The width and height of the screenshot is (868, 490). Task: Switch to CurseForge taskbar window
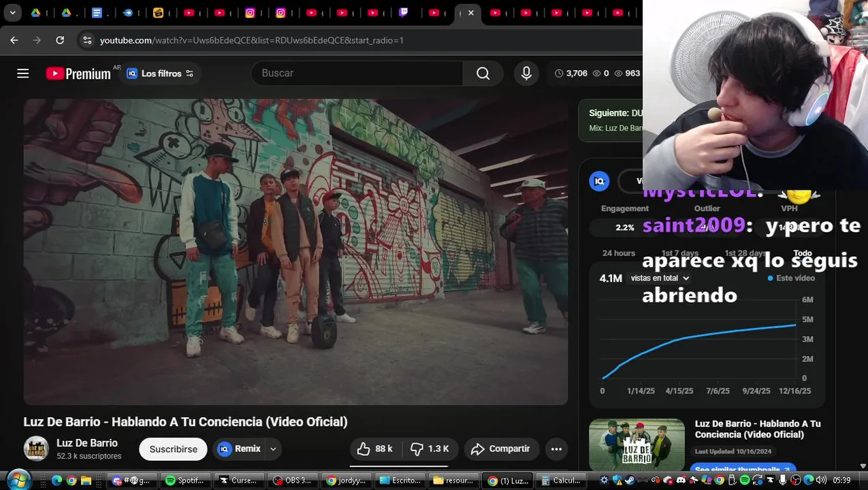point(239,480)
